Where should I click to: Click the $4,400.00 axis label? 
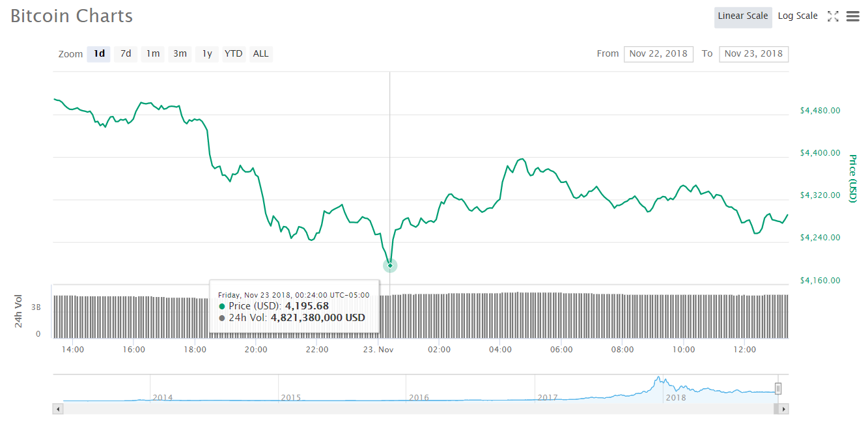820,153
